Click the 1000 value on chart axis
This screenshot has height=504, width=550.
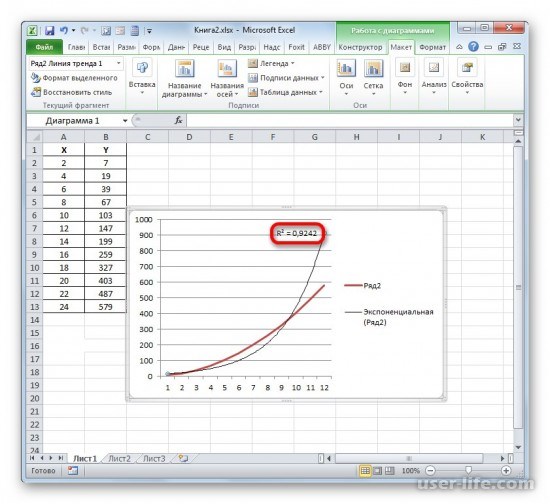(x=144, y=220)
